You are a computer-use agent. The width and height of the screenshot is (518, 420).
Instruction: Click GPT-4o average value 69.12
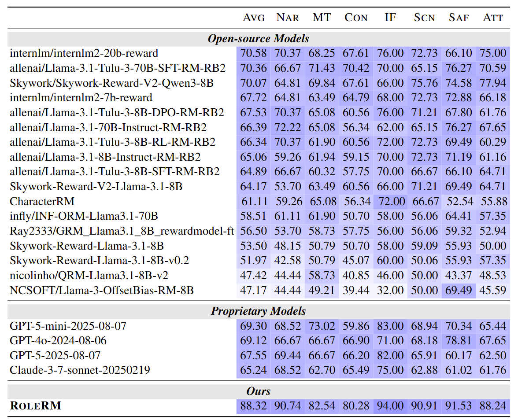coord(253,341)
